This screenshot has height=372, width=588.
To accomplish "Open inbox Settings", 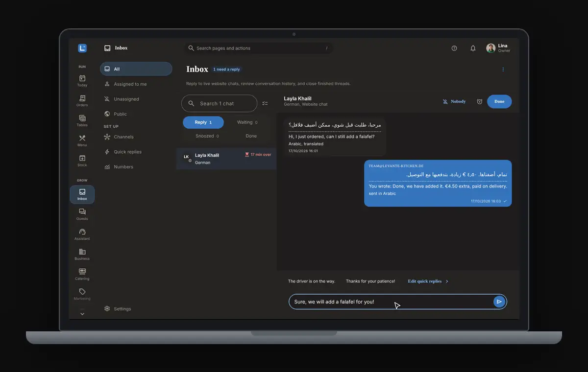I will point(136,309).
